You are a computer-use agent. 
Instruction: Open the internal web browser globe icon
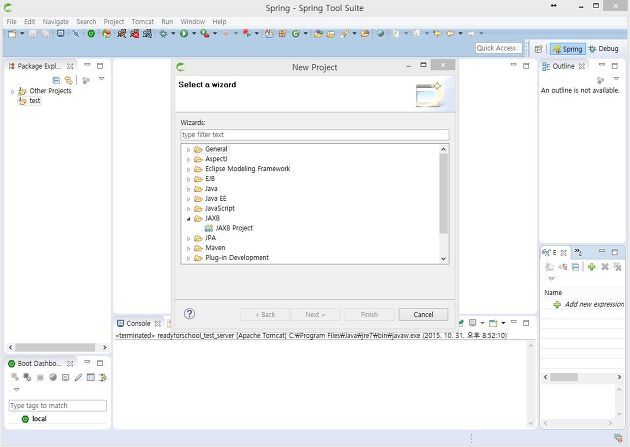coord(380,34)
